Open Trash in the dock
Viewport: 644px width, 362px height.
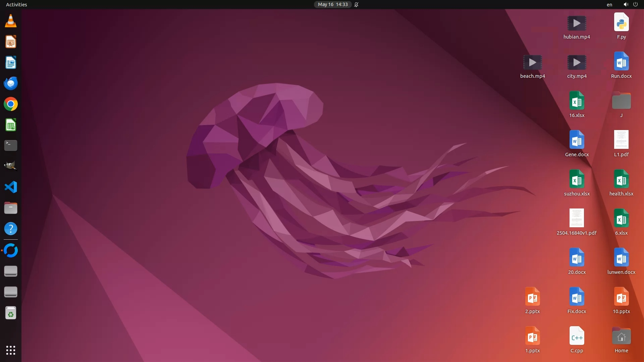point(11,313)
